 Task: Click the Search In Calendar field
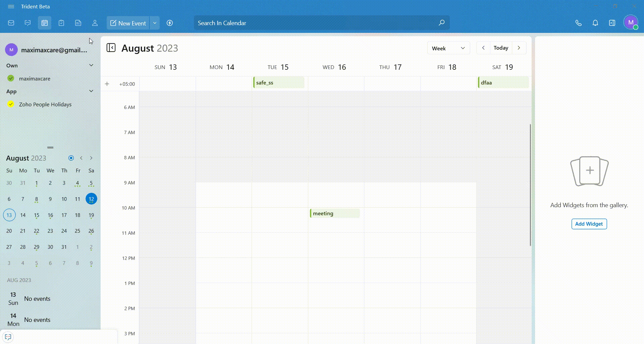click(315, 23)
